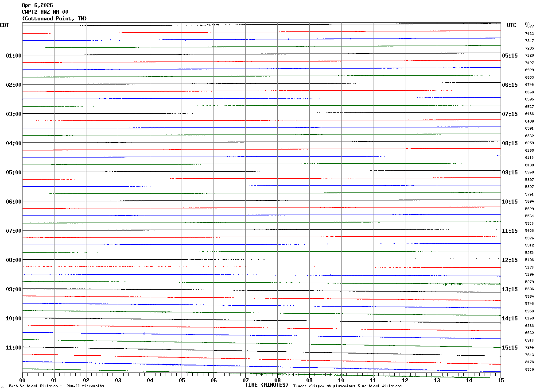
Task: Click the DC offset value '5170'
Action: (529, 268)
